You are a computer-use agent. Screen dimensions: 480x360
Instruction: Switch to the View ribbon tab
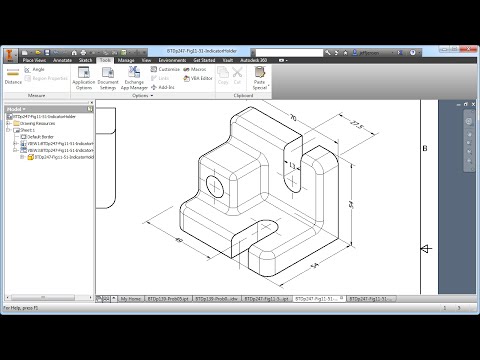[146, 60]
